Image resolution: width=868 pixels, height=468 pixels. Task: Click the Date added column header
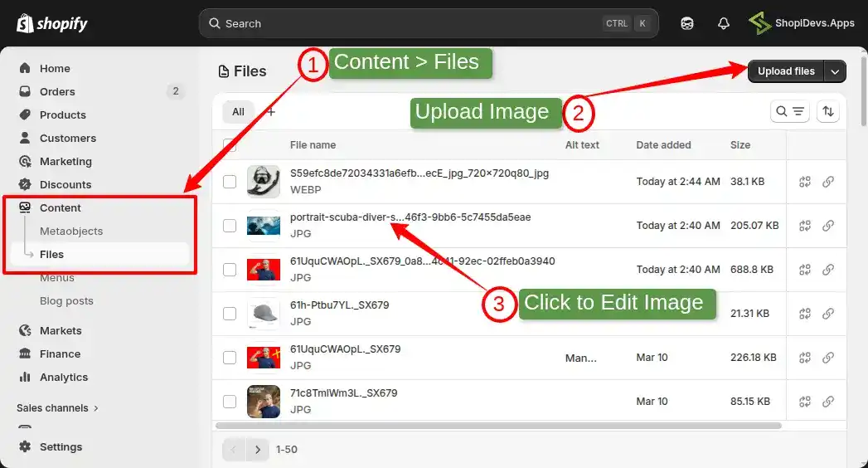pyautogui.click(x=663, y=145)
